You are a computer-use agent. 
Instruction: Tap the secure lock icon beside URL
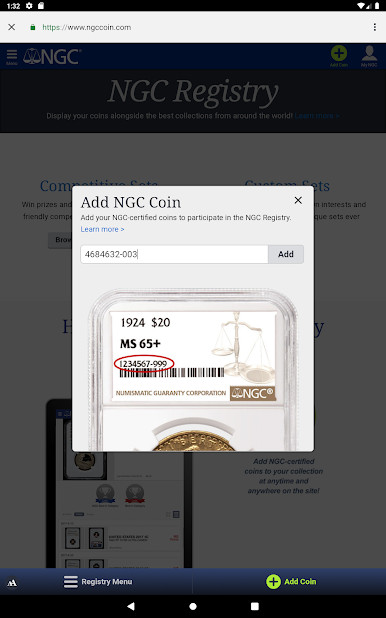[33, 27]
